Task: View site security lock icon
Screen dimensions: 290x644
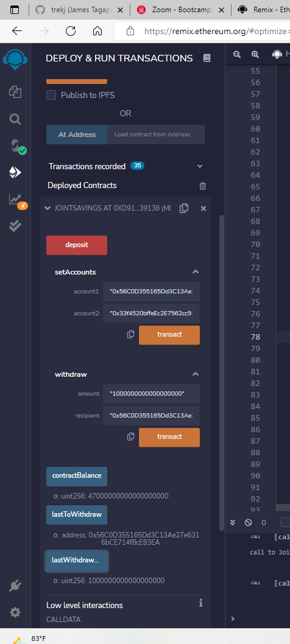Action: point(130,31)
